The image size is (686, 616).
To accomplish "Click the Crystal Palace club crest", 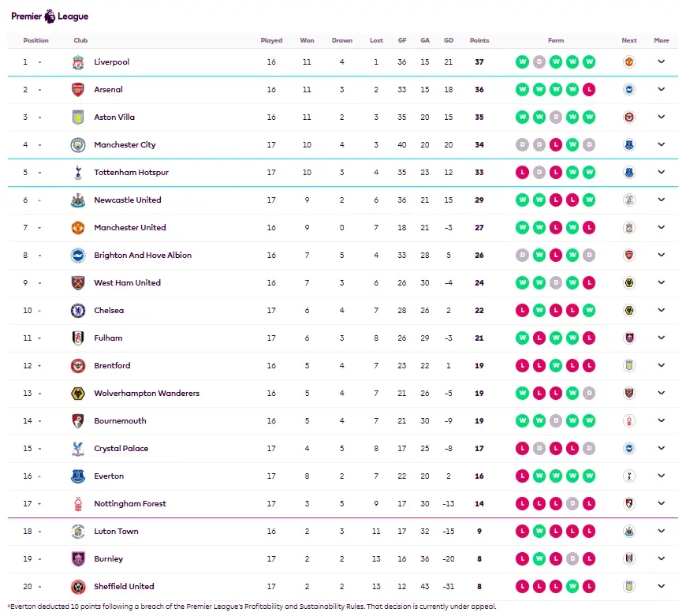I will coord(78,449).
